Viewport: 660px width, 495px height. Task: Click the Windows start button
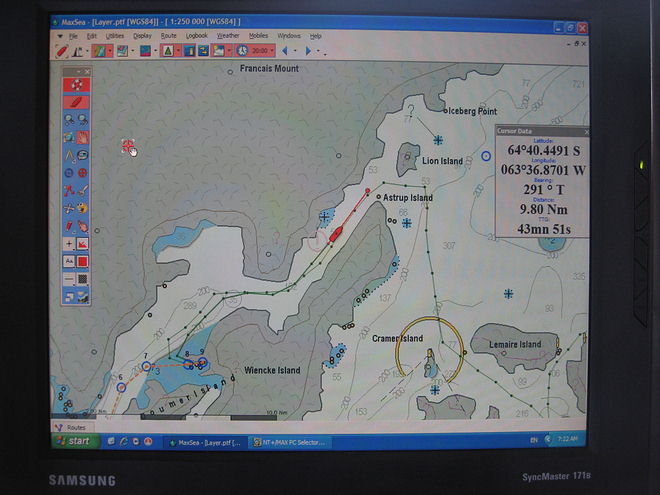pyautogui.click(x=75, y=441)
